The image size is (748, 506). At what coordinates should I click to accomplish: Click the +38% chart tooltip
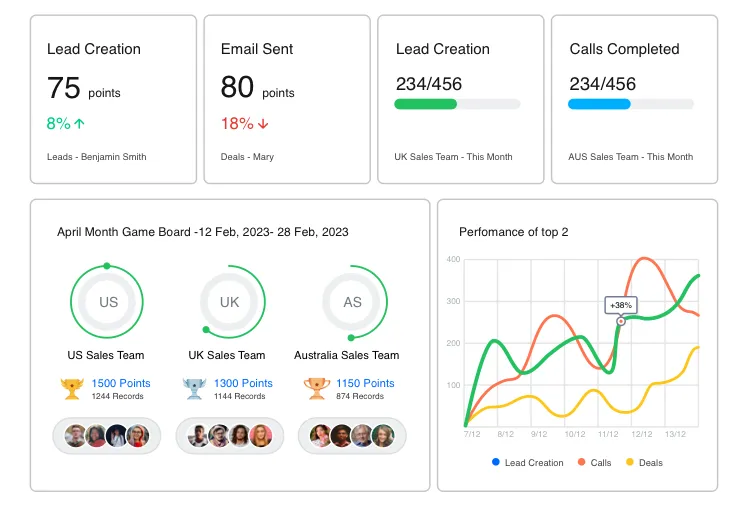point(621,305)
